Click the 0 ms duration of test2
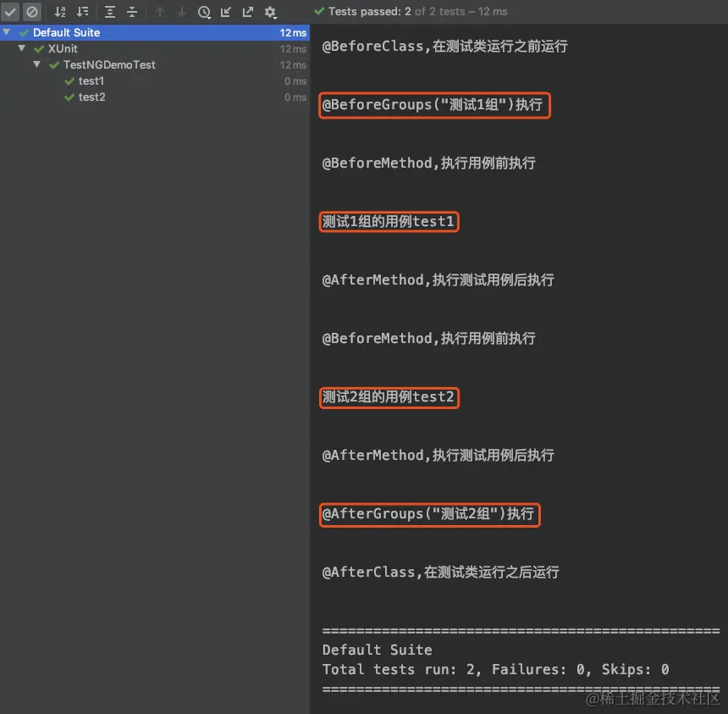Screen dimensions: 728x714 (295, 97)
